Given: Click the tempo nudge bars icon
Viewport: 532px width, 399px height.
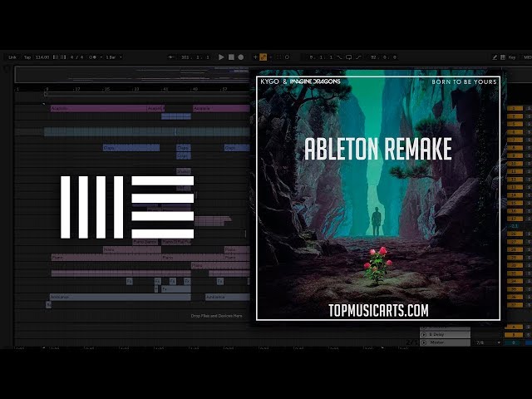Looking at the screenshot, I should coord(59,57).
